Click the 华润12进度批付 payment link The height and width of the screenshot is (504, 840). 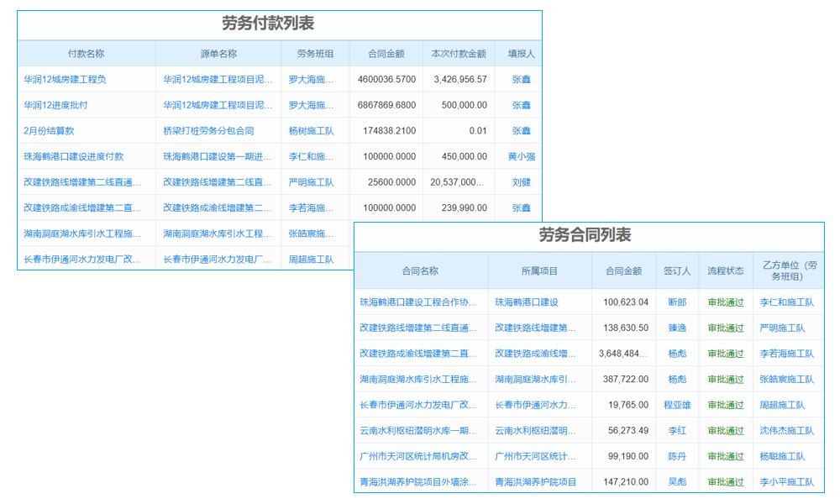pos(56,105)
